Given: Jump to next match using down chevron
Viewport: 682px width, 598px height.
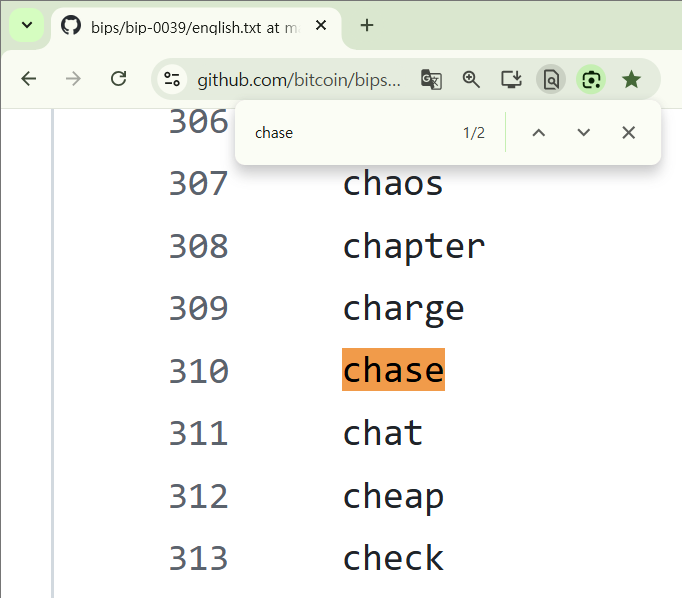Looking at the screenshot, I should point(584,133).
